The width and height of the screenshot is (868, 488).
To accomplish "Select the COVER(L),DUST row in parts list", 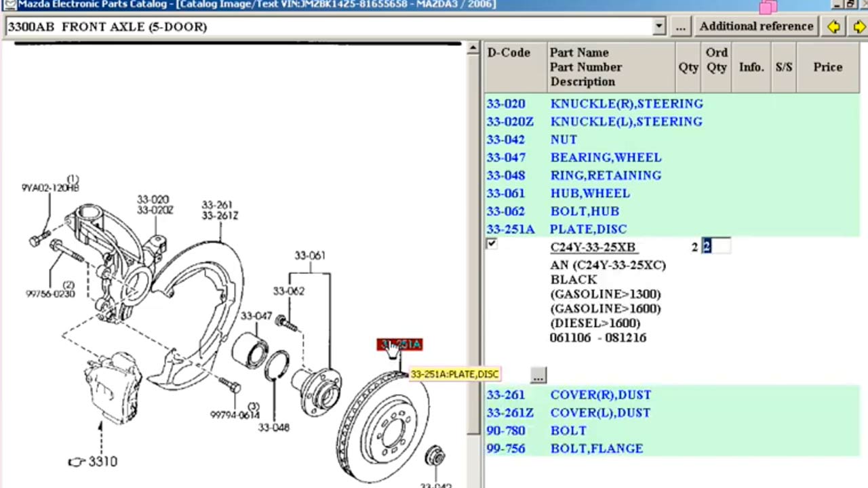I will (x=672, y=413).
